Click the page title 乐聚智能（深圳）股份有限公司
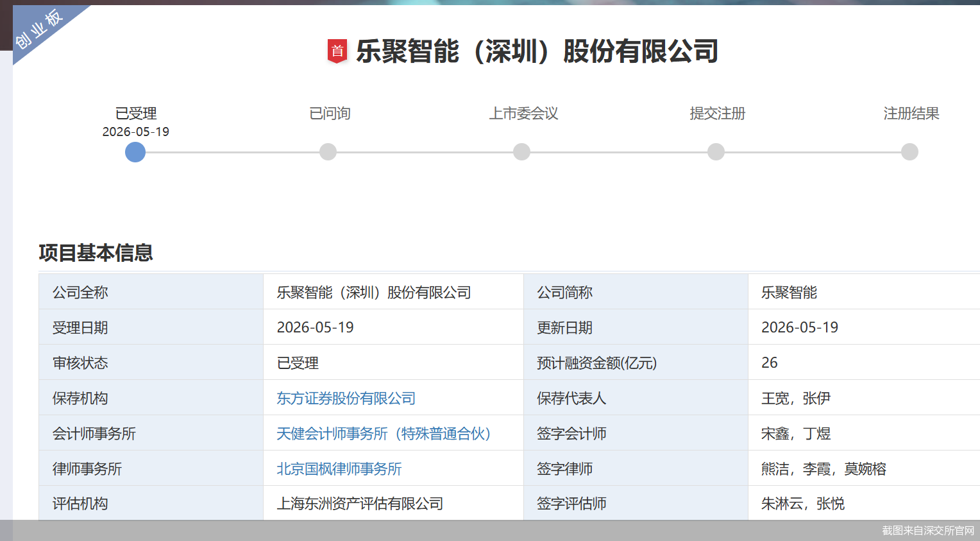The height and width of the screenshot is (541, 980). (x=537, y=51)
